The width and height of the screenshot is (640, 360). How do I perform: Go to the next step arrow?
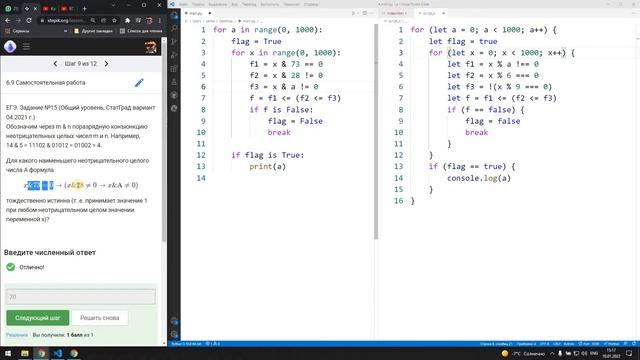tap(106, 64)
